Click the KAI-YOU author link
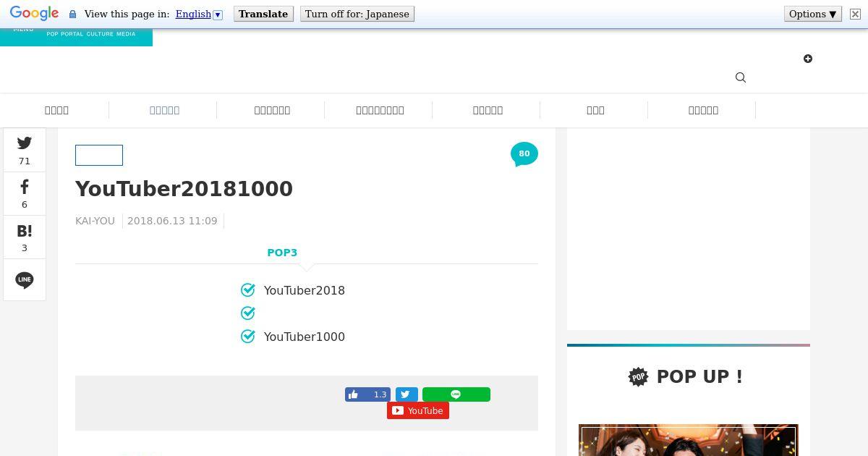Viewport: 868px width, 456px height. (95, 221)
